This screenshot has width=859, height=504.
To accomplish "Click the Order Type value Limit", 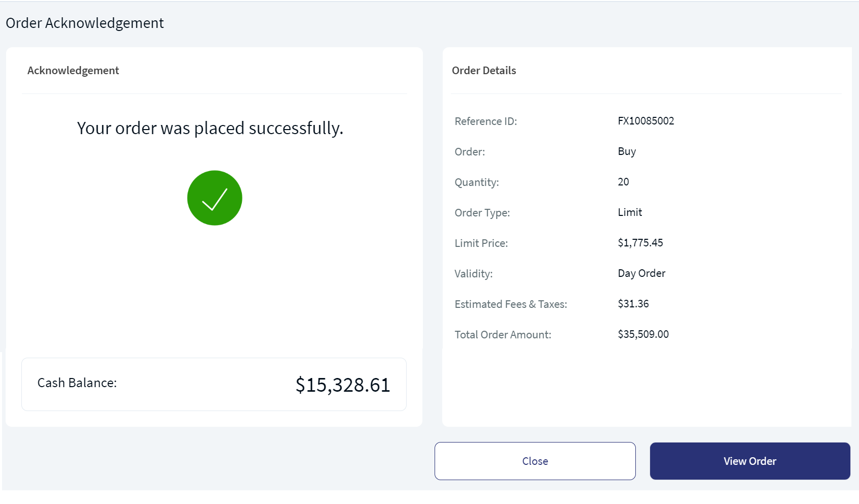I will 630,212.
